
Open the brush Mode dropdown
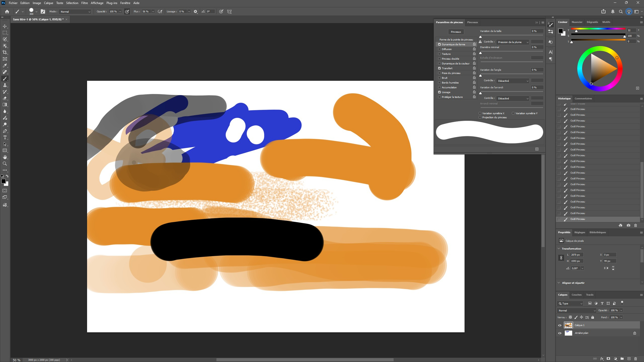[x=75, y=12]
